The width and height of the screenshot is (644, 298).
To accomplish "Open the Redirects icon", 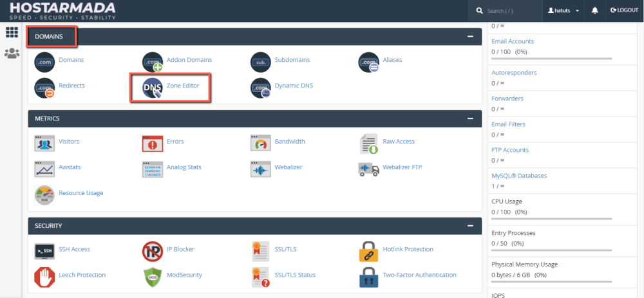I will [x=44, y=88].
